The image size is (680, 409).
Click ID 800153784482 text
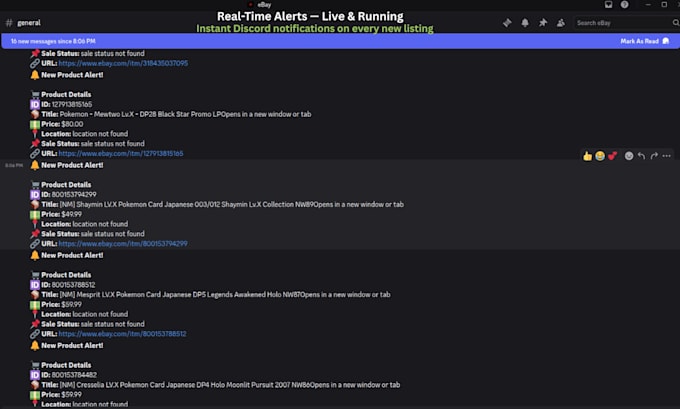[x=69, y=375]
